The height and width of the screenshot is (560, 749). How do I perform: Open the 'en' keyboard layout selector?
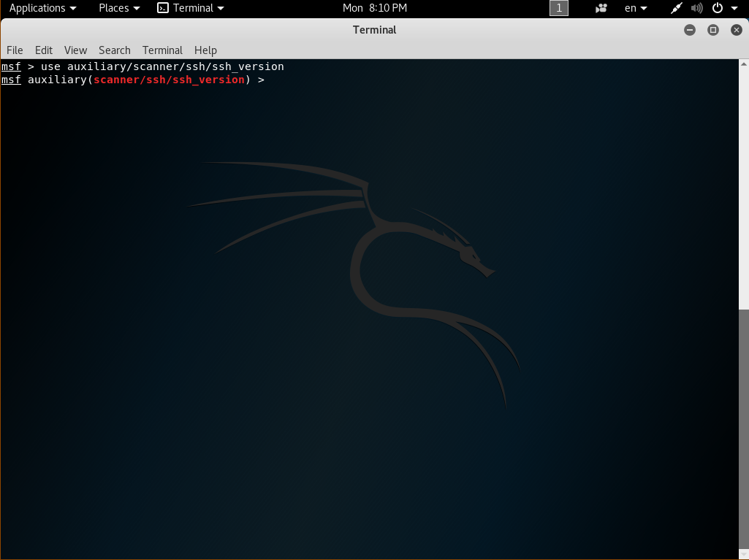pos(635,8)
